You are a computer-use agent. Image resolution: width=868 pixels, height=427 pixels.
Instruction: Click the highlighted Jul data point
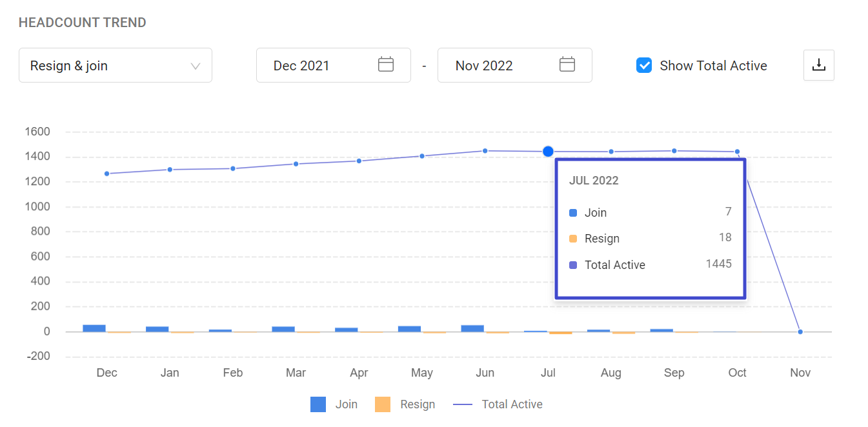tap(548, 152)
